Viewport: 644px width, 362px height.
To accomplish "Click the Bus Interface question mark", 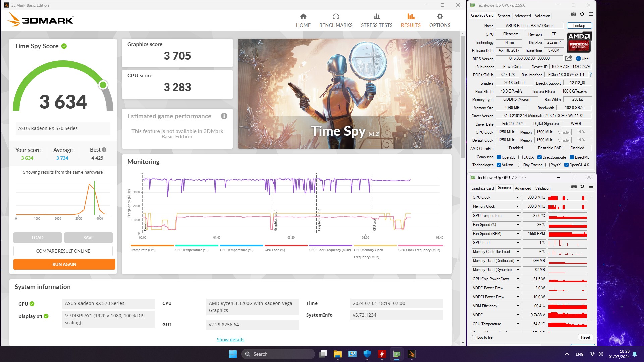I will (x=591, y=75).
